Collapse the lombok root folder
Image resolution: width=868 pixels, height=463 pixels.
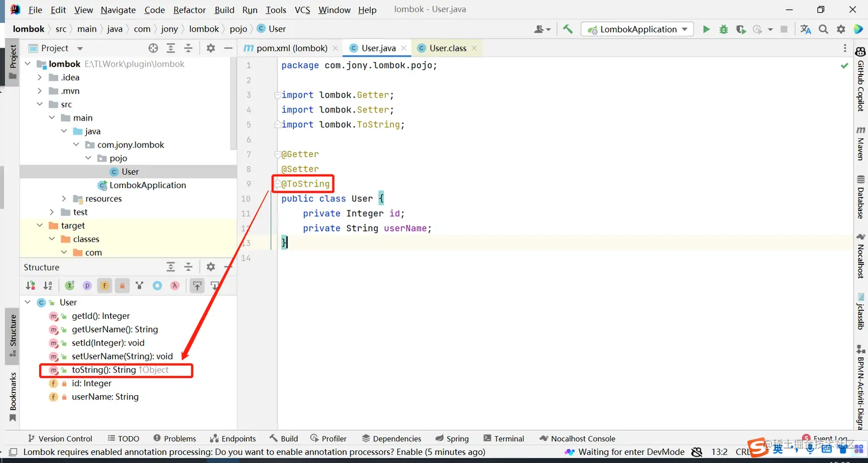[28, 64]
